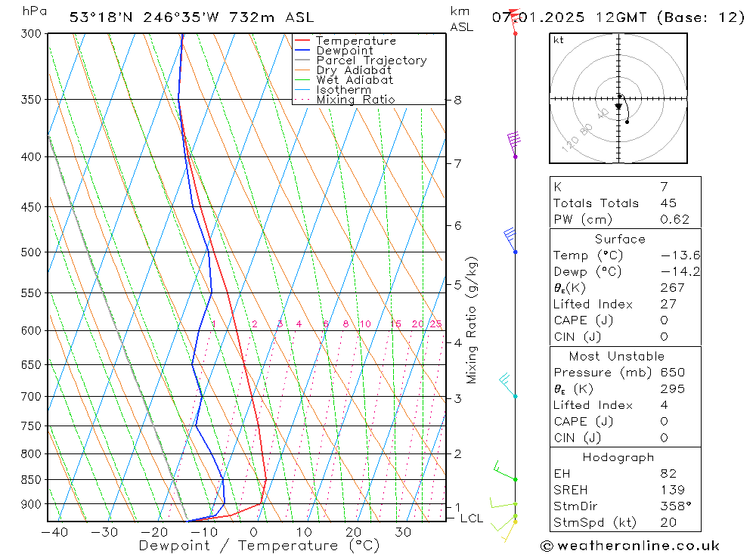Click the green wind barb at 850 hPa
This screenshot has width=756, height=554.
[505, 471]
